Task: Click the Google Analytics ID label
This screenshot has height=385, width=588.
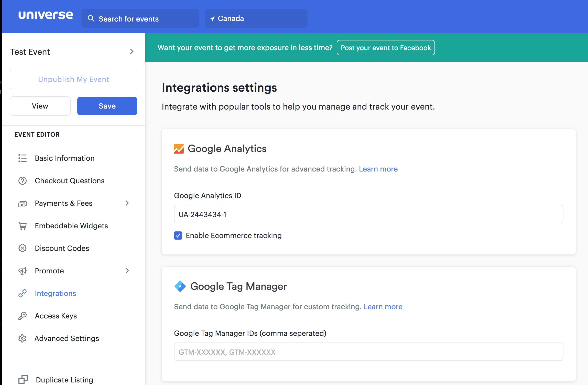Action: pos(208,196)
